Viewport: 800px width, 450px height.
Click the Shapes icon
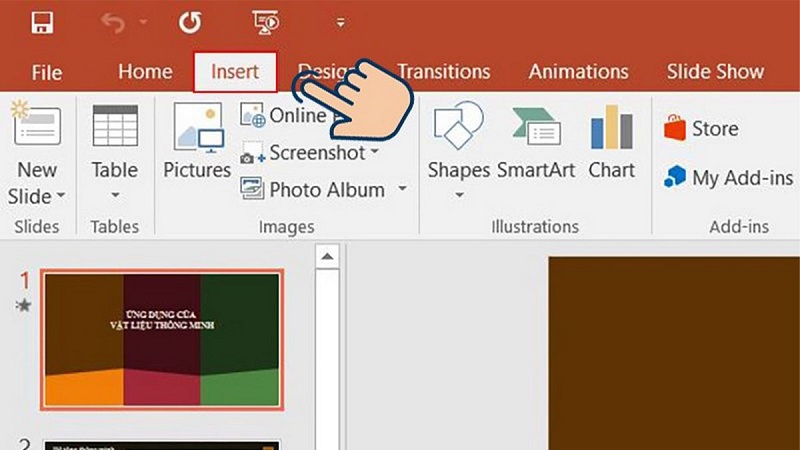[x=458, y=125]
